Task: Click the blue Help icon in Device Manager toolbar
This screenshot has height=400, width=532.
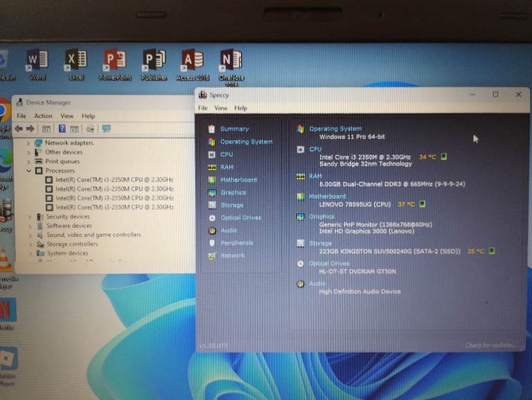Action: pyautogui.click(x=62, y=129)
